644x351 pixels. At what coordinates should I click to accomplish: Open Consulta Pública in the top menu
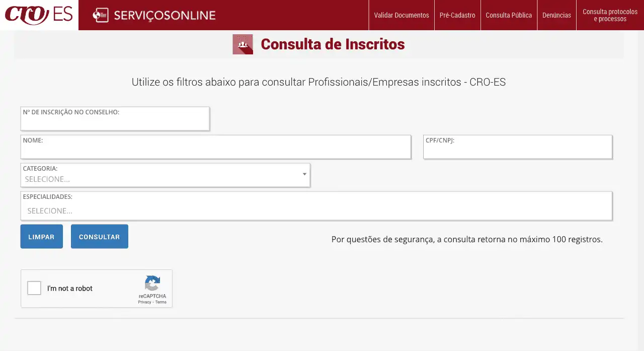coord(509,15)
